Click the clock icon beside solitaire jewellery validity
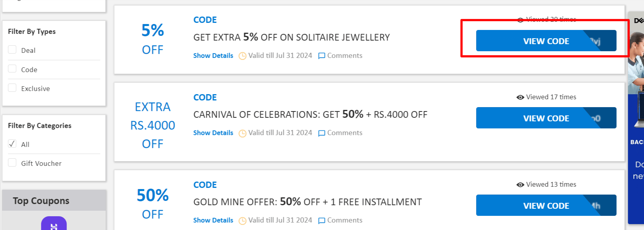 pyautogui.click(x=242, y=56)
